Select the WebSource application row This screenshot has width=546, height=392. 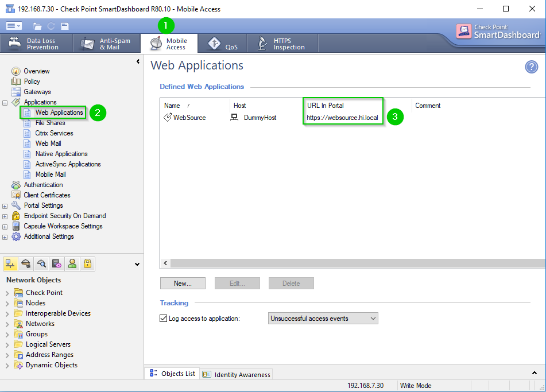(x=184, y=118)
